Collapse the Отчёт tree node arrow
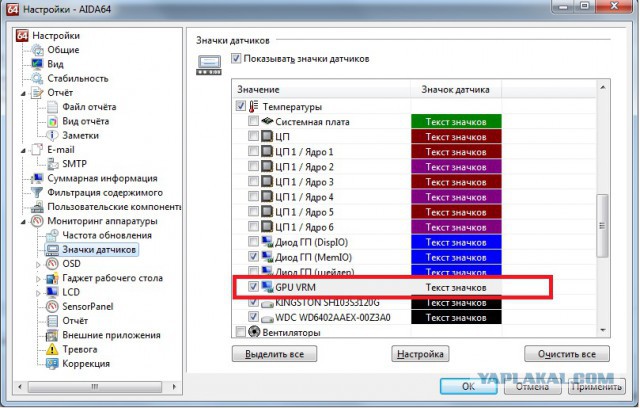This screenshot has width=640, height=408. point(23,93)
